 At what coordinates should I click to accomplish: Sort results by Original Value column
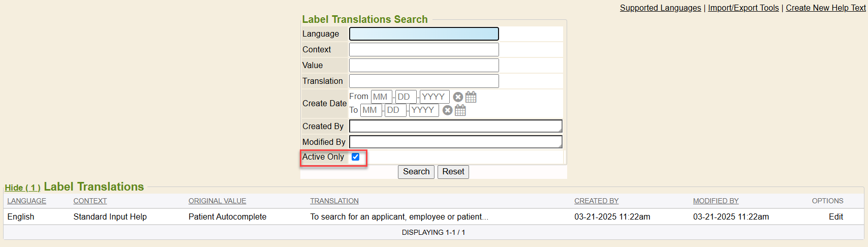point(217,201)
